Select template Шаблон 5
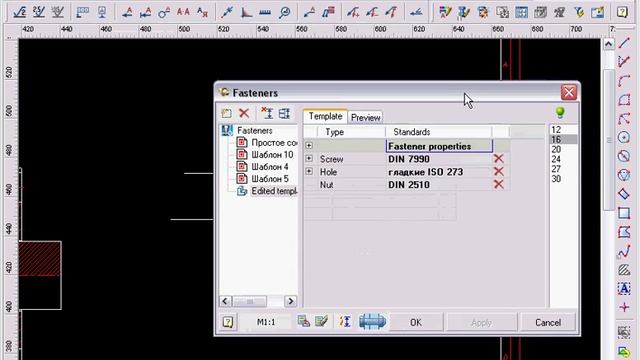 [270, 179]
